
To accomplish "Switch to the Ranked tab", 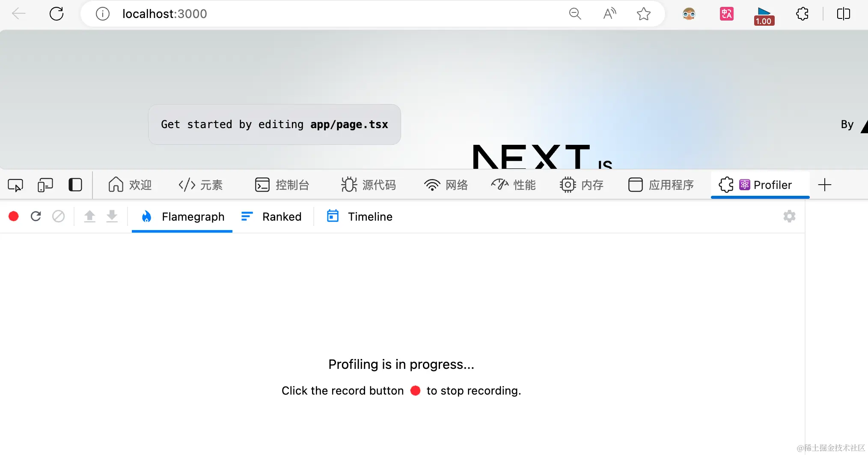I will point(271,216).
